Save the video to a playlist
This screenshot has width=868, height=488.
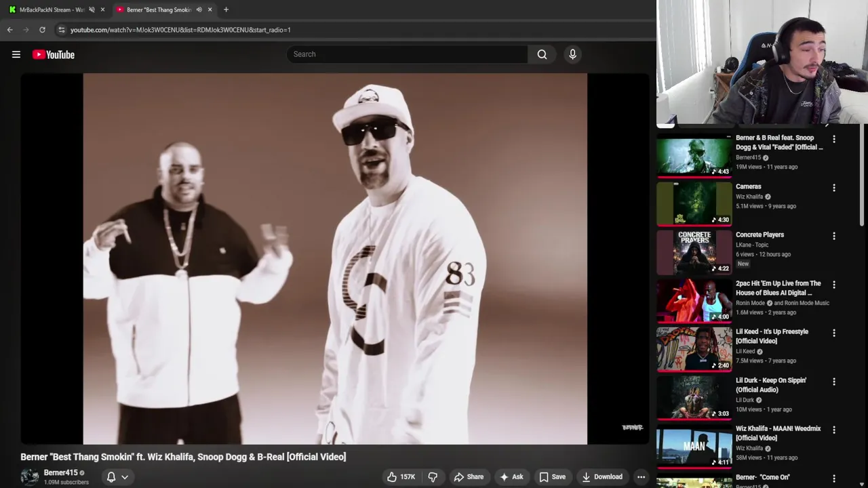pos(552,477)
